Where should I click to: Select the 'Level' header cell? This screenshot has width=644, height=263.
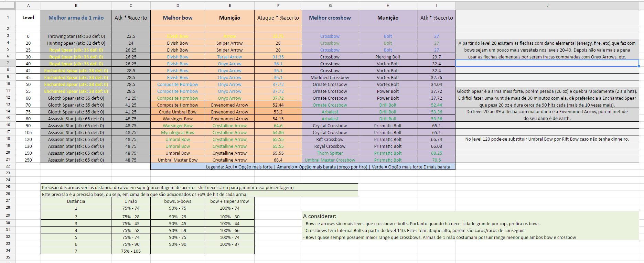coord(28,18)
